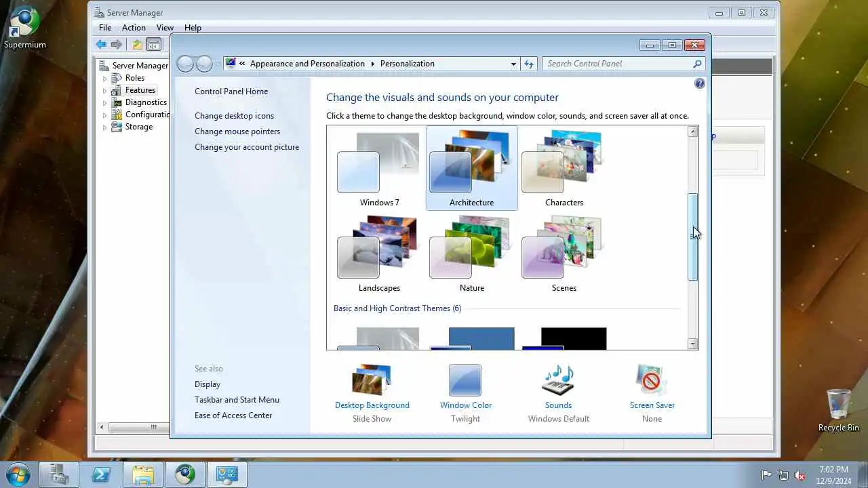Image resolution: width=868 pixels, height=488 pixels.
Task: Expand the Storage tree node
Action: click(x=104, y=127)
